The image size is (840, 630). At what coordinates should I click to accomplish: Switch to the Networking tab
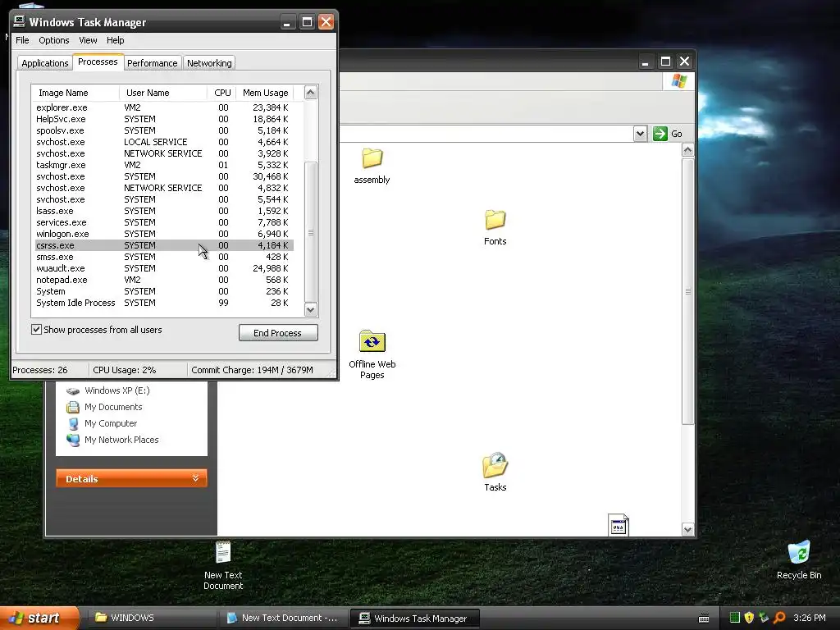pos(209,63)
